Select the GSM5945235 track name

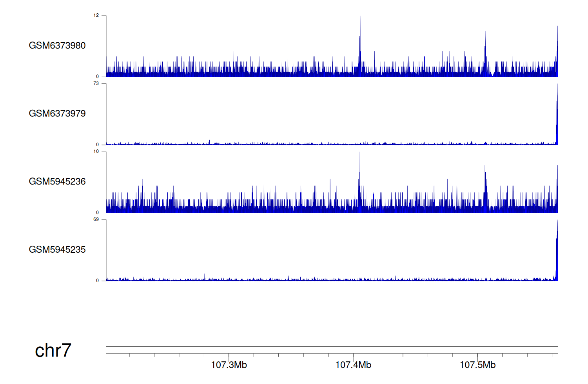click(57, 250)
